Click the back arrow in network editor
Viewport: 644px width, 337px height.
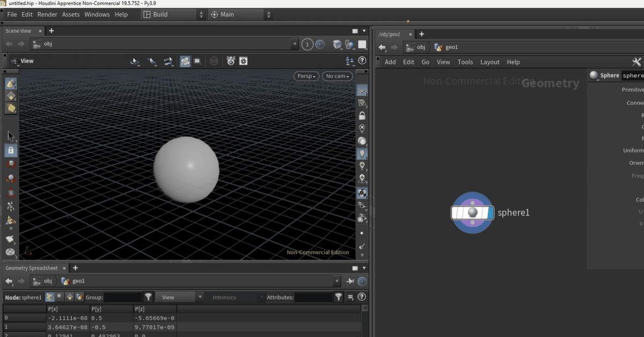(x=382, y=47)
